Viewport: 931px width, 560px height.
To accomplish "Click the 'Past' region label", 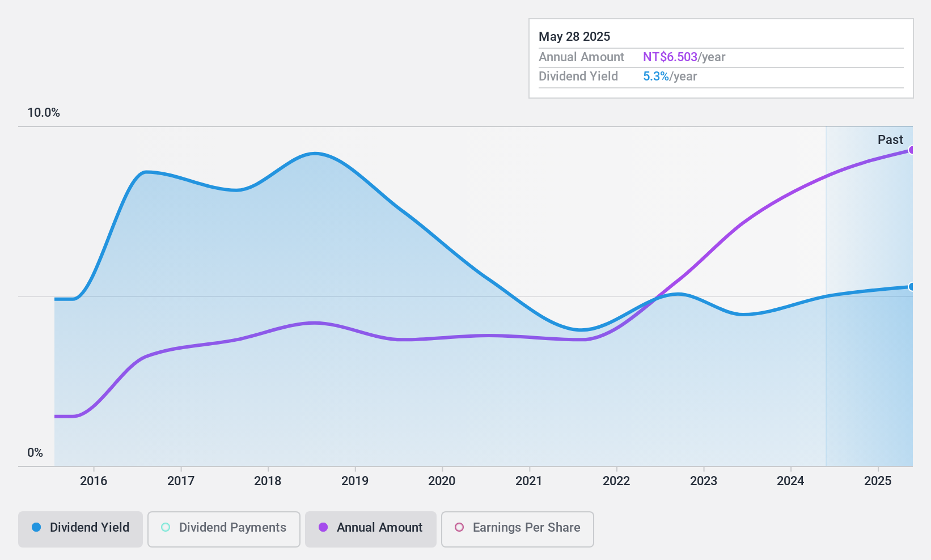I will coord(890,140).
